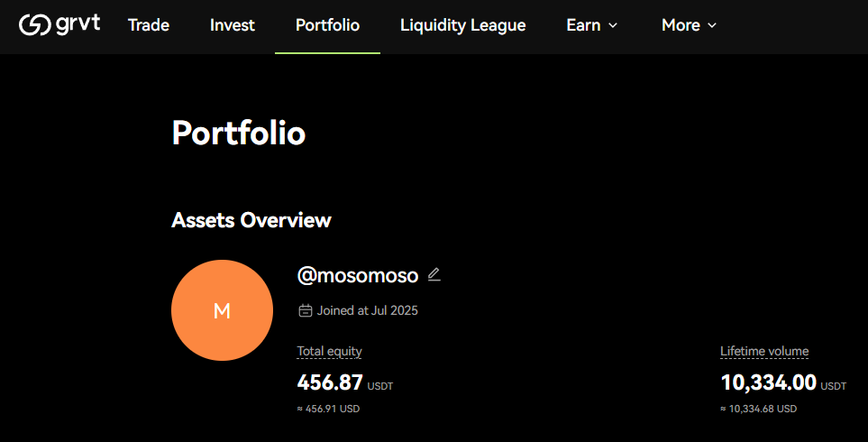Screen dimensions: 868x442
Task: Click the Joined at Jul 2025 text
Action: 368,310
